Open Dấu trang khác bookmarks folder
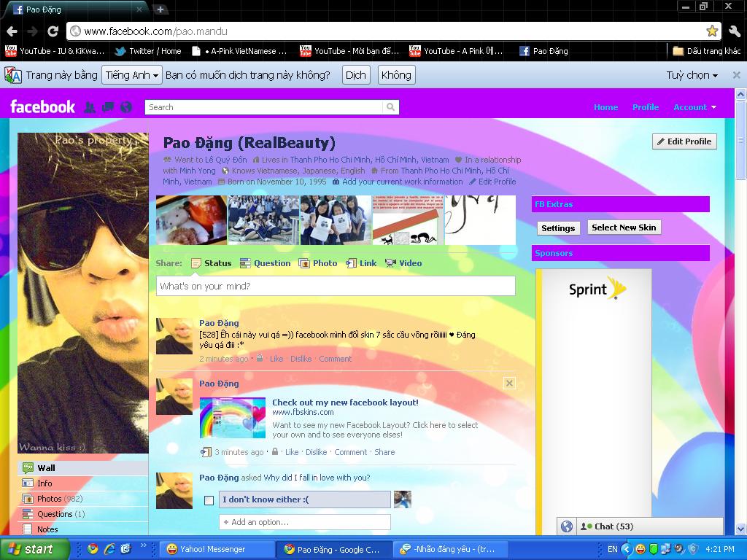This screenshot has width=747, height=560. pyautogui.click(x=707, y=51)
